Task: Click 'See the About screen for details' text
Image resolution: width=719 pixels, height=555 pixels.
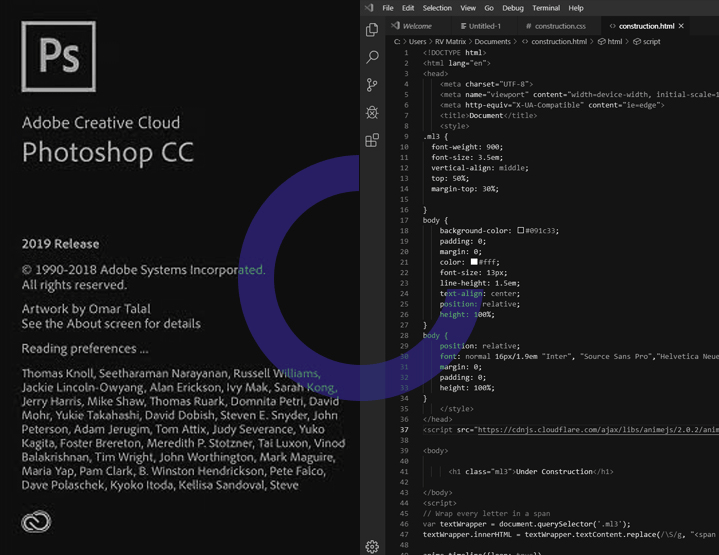Action: [111, 324]
